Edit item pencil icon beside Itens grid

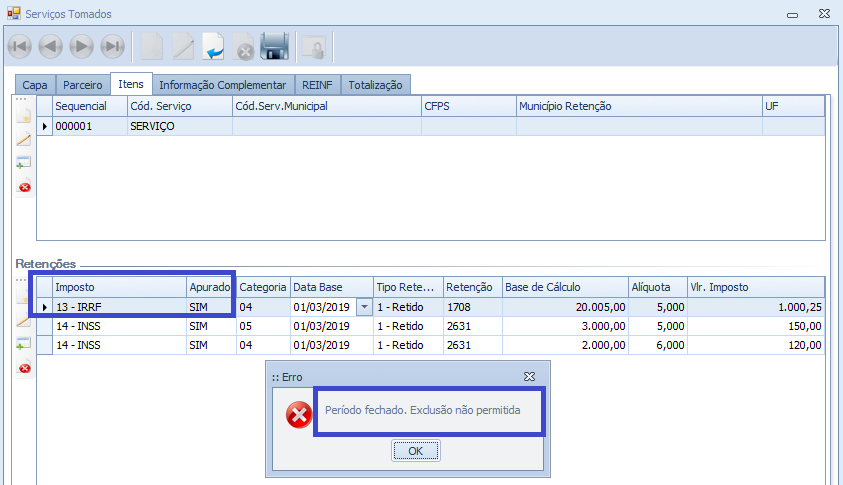(x=24, y=139)
